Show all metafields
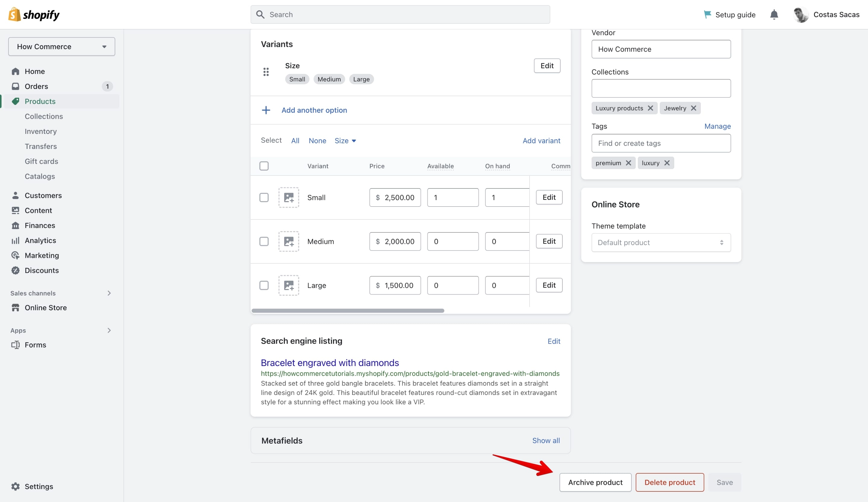 [x=546, y=441]
